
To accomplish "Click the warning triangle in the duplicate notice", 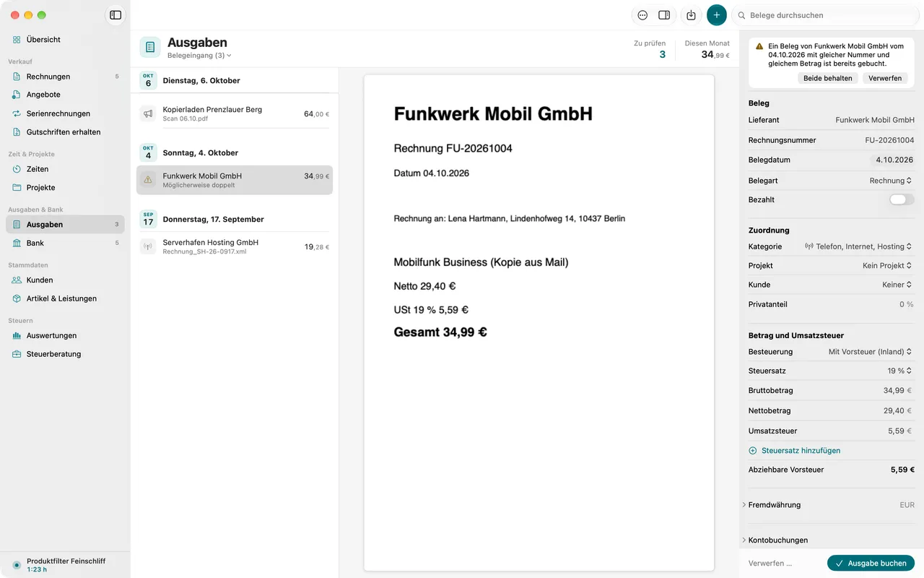I will [x=759, y=46].
